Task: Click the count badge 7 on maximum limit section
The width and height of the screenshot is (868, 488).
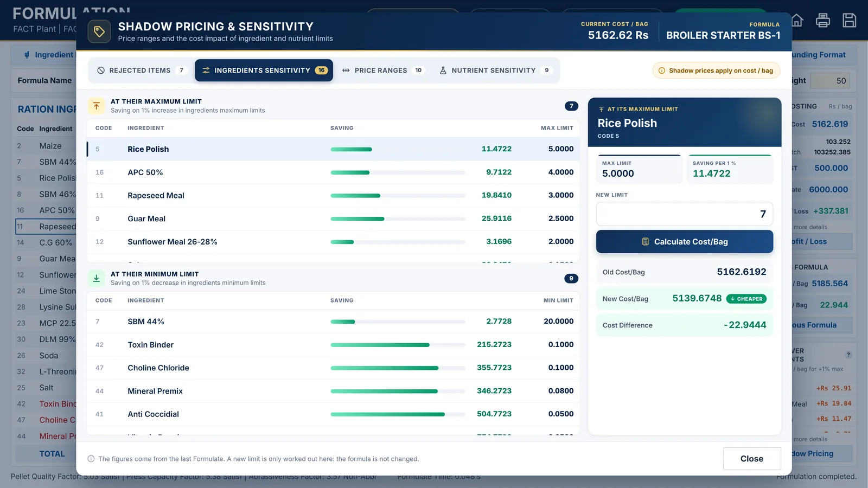Action: (x=571, y=106)
